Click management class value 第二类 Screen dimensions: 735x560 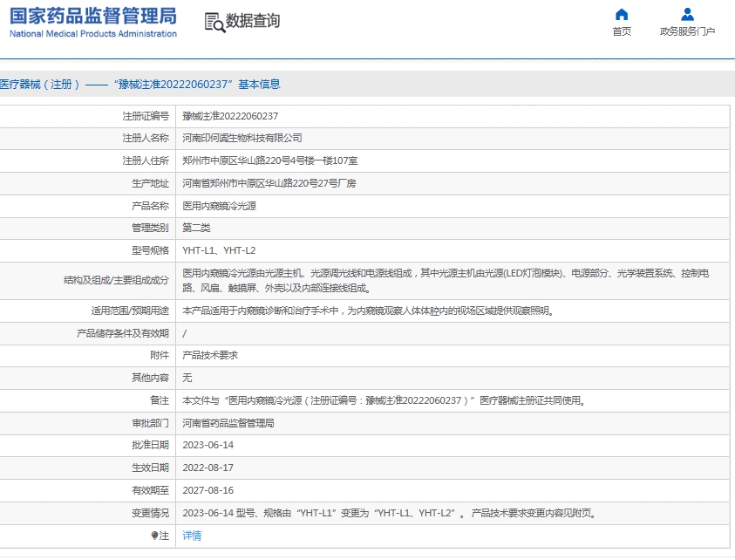pos(196,228)
